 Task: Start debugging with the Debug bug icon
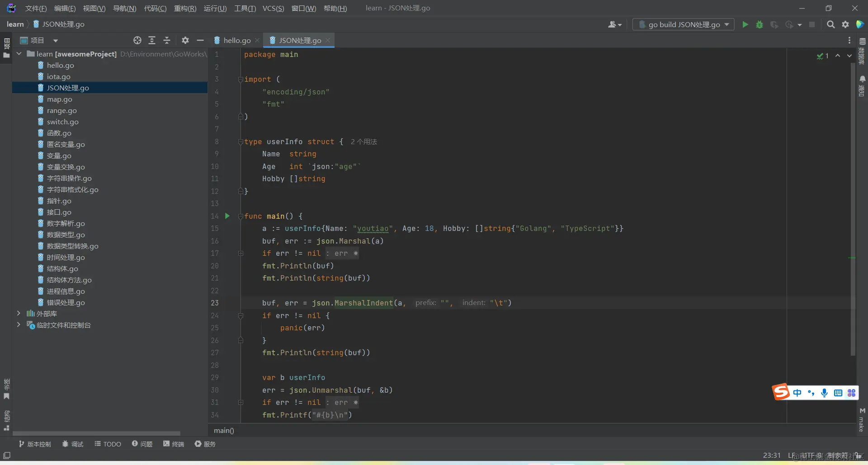tap(759, 24)
